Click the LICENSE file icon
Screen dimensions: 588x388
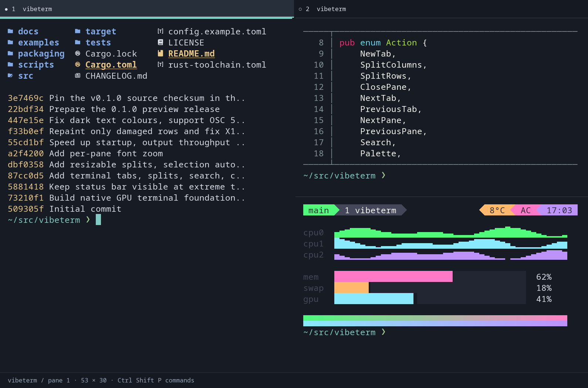click(160, 42)
